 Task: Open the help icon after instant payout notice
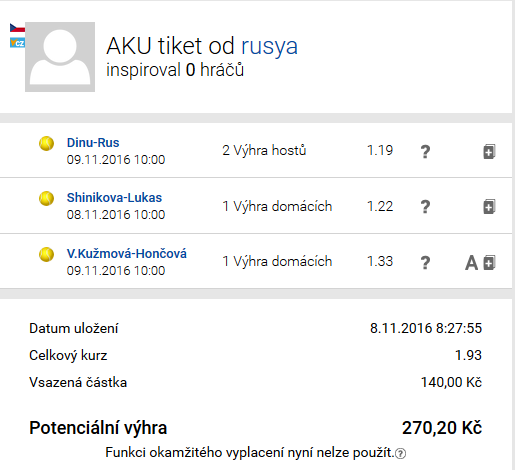point(400,454)
